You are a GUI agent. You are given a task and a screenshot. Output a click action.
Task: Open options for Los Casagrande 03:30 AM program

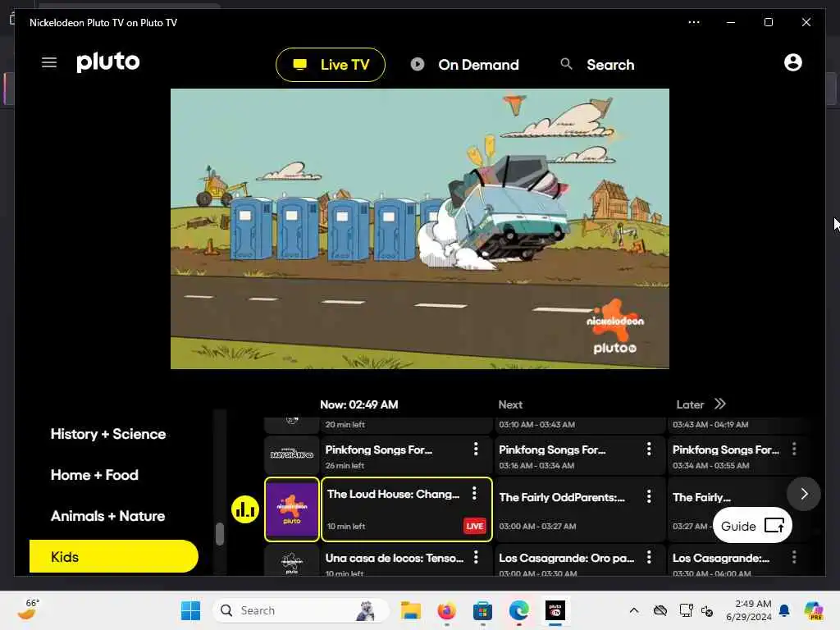(x=794, y=557)
